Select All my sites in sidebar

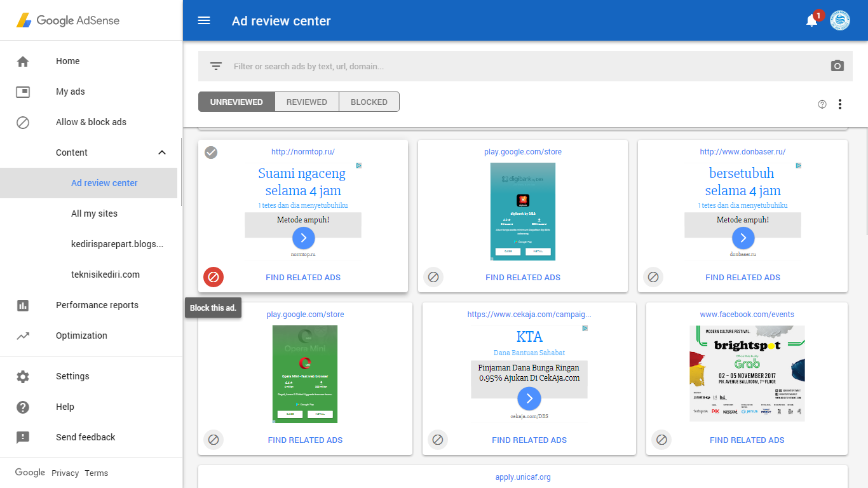tap(94, 213)
